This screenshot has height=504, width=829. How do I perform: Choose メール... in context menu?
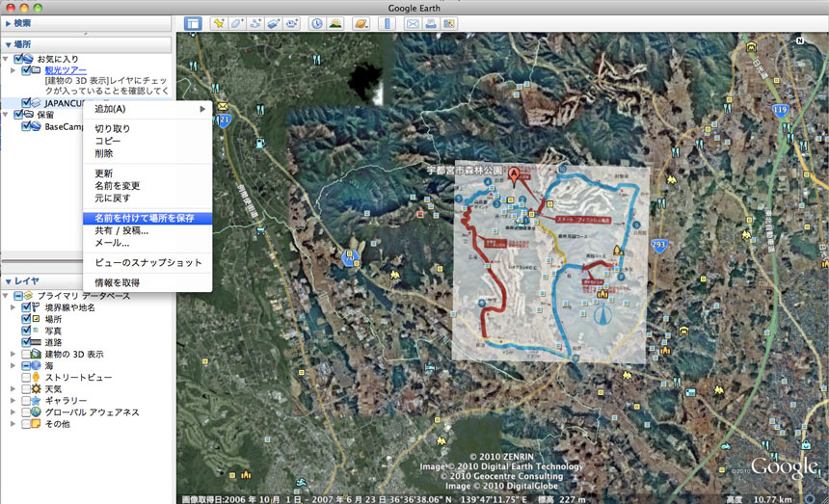(x=147, y=243)
